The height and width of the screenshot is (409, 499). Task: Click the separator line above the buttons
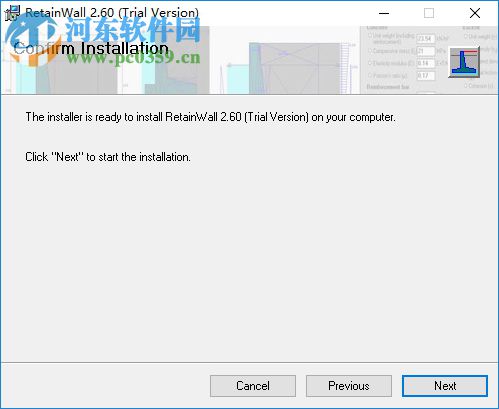tap(249, 362)
